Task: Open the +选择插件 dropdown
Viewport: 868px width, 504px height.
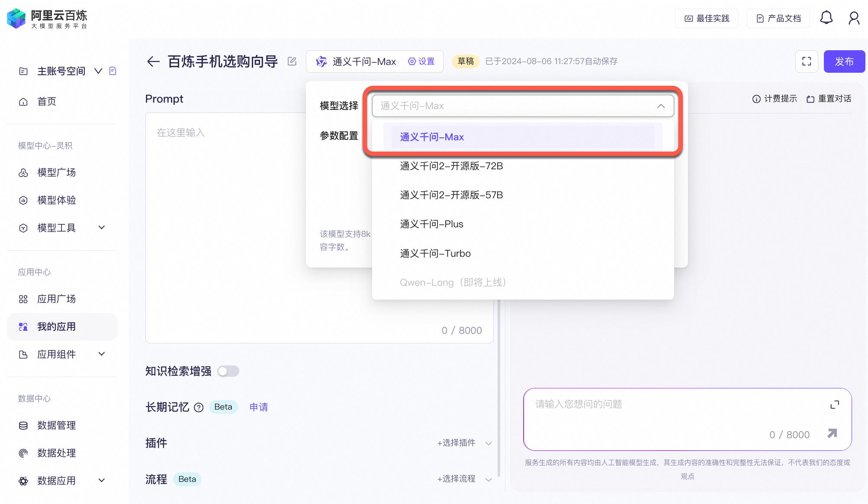Action: pos(465,443)
